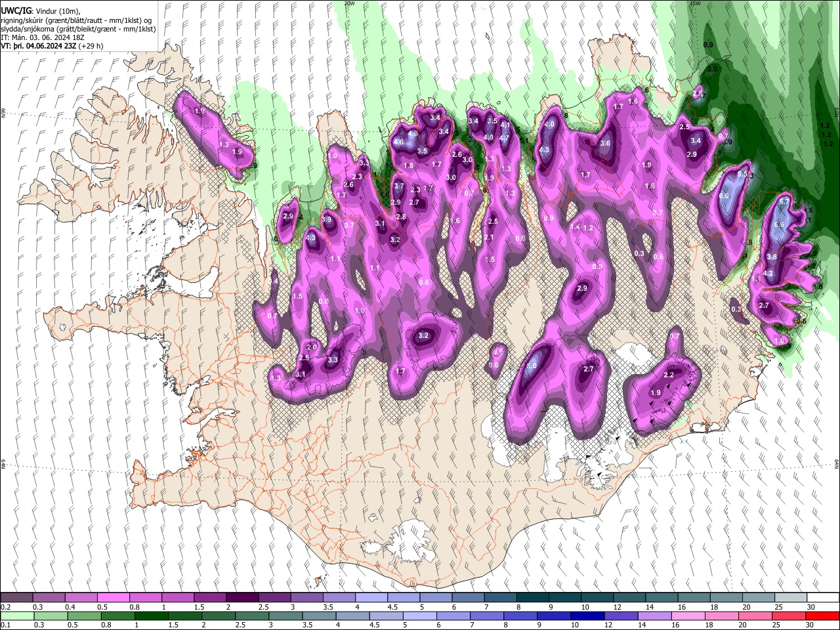The image size is (840, 630).
Task: Click the rain legend swatch between 0.8 and 1
Action: pos(117,616)
